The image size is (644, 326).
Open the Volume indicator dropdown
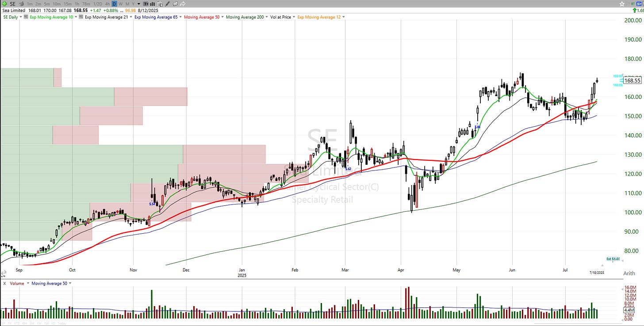click(28, 283)
